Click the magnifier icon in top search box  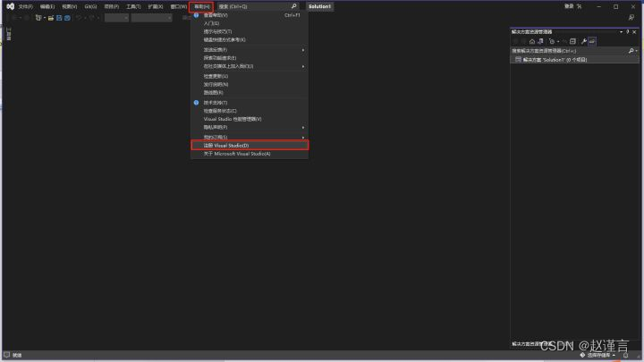[293, 6]
